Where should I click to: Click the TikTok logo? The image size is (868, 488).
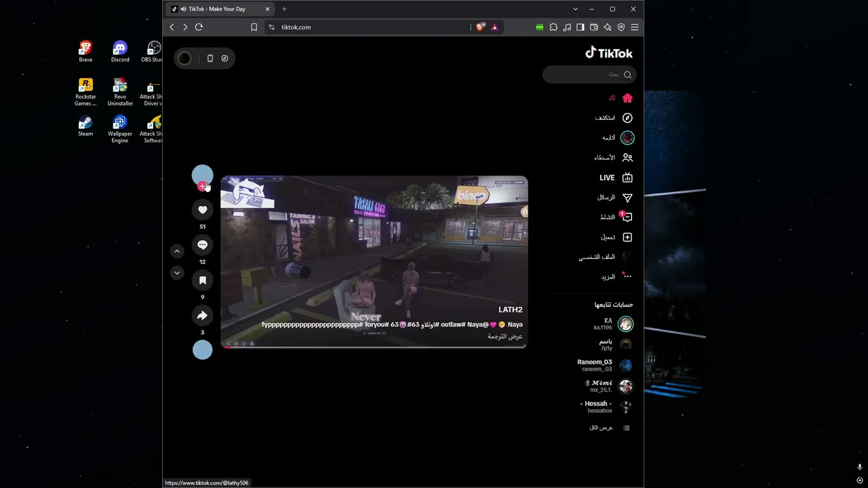coord(609,54)
